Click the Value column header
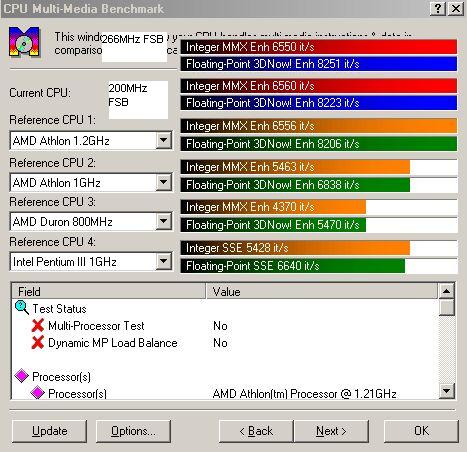The height and width of the screenshot is (452, 467). (321, 291)
